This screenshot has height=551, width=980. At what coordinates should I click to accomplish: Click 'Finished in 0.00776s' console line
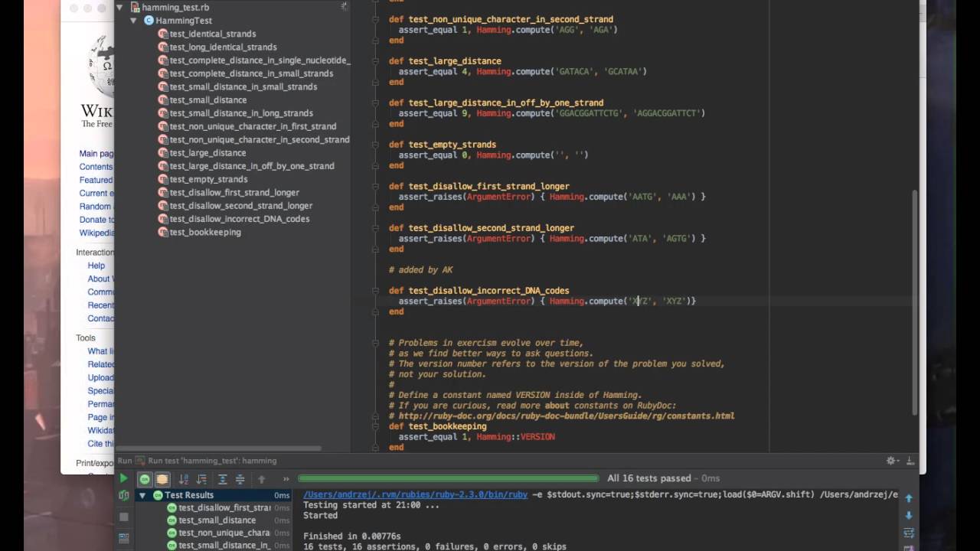pos(352,536)
